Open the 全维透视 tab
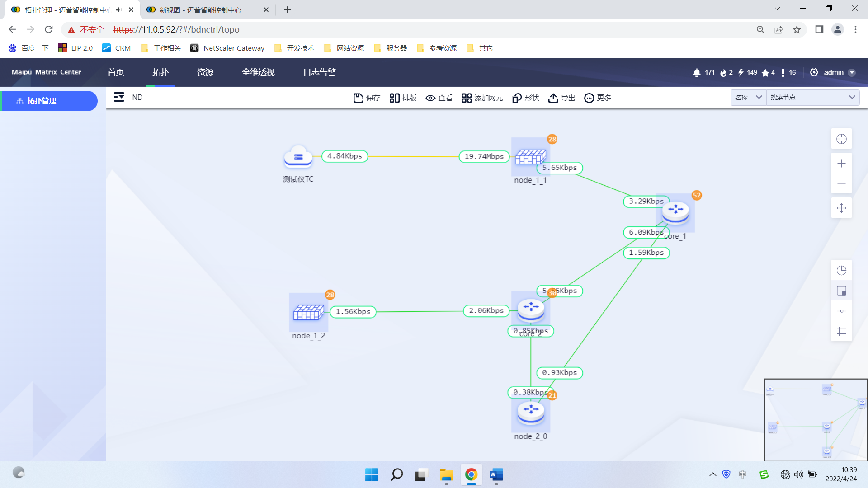Viewport: 868px width, 488px height. tap(258, 72)
